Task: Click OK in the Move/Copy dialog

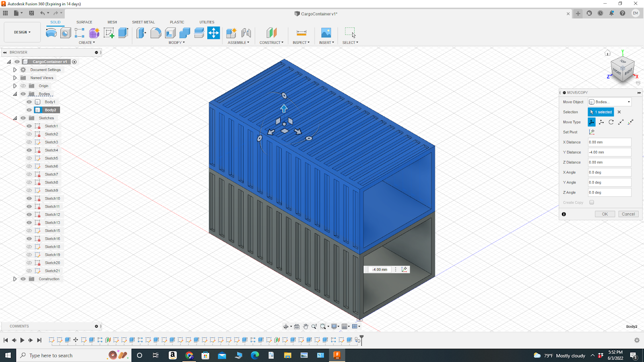Action: tap(605, 214)
